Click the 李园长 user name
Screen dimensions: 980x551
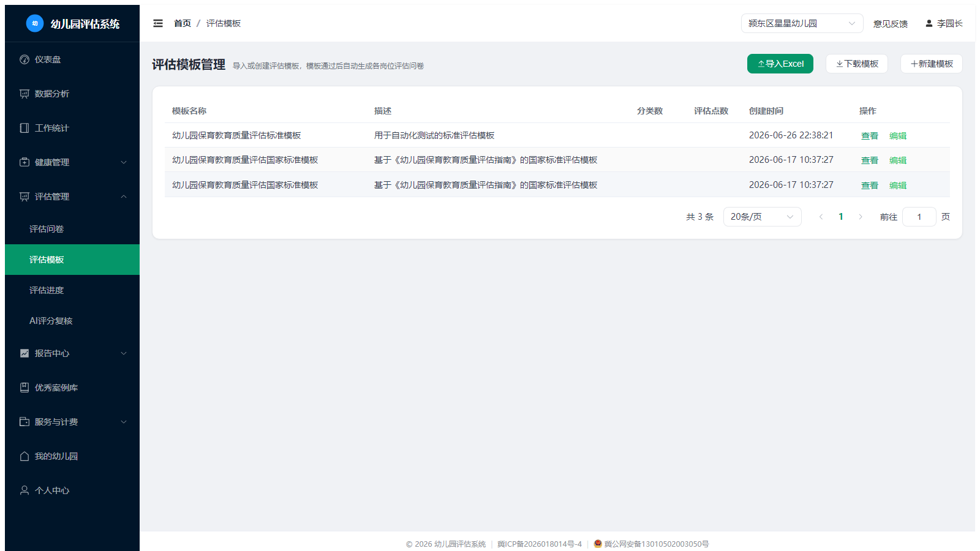click(950, 23)
